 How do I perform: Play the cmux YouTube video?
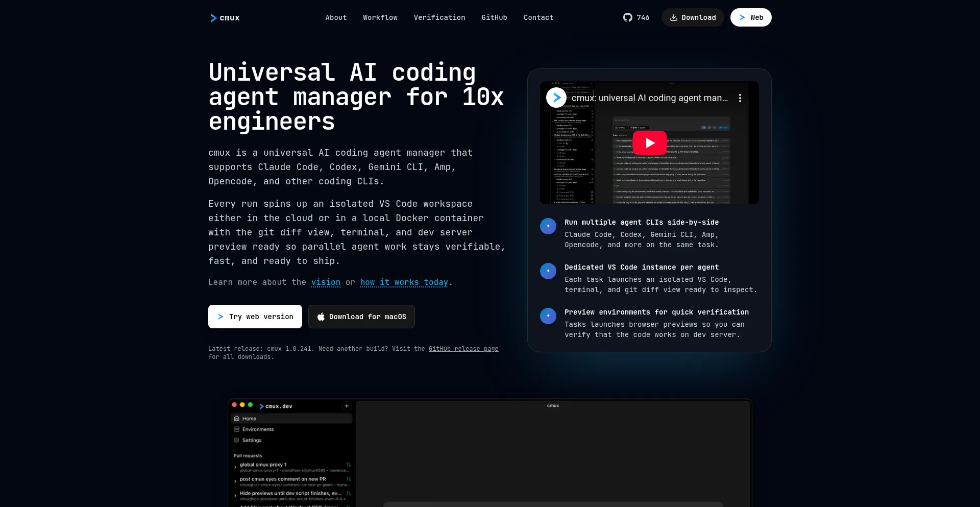click(649, 143)
